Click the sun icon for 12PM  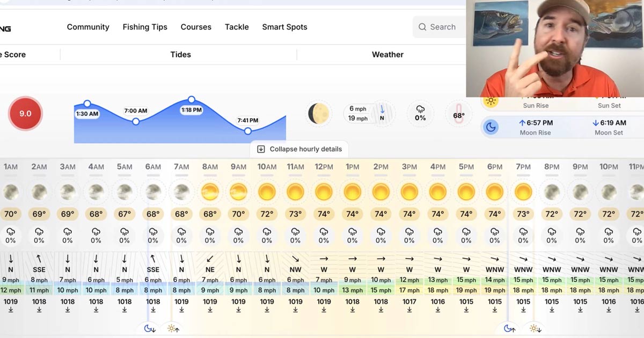[x=324, y=192]
